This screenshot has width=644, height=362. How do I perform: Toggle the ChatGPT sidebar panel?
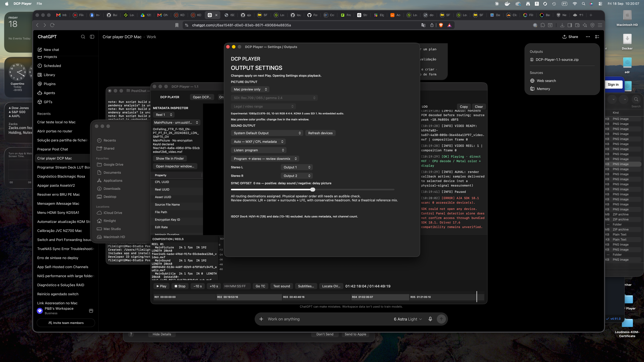point(92,37)
